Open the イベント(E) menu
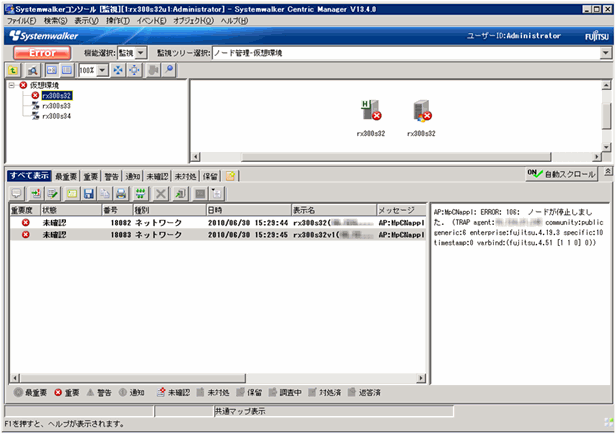Viewport: 616px width, 434px height. click(151, 21)
